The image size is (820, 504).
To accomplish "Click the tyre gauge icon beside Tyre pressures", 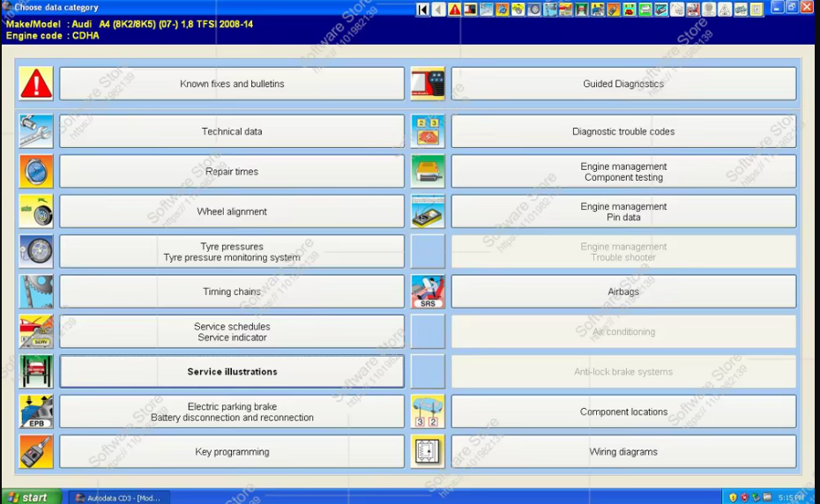I will (36, 251).
